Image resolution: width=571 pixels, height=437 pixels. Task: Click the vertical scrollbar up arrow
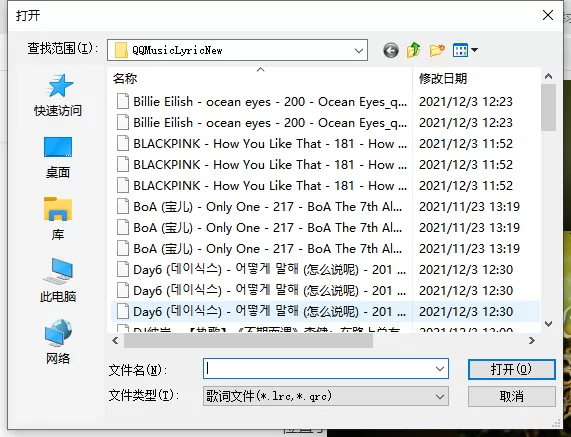(x=548, y=76)
